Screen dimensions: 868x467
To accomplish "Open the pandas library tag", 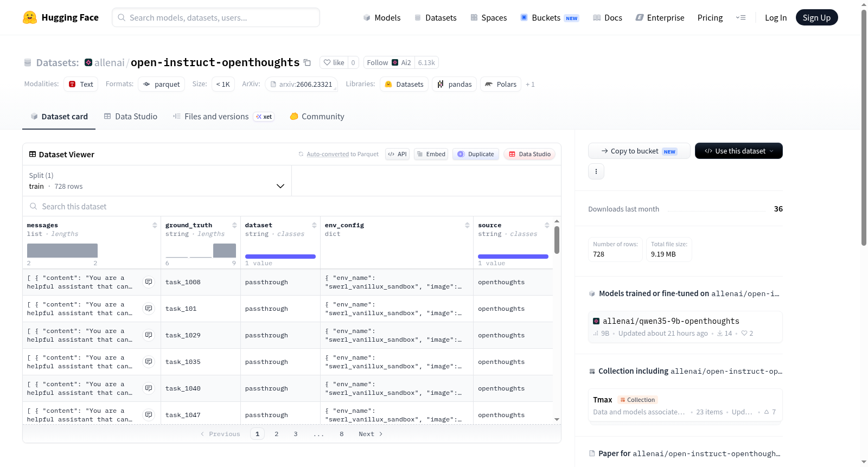I will (x=455, y=84).
